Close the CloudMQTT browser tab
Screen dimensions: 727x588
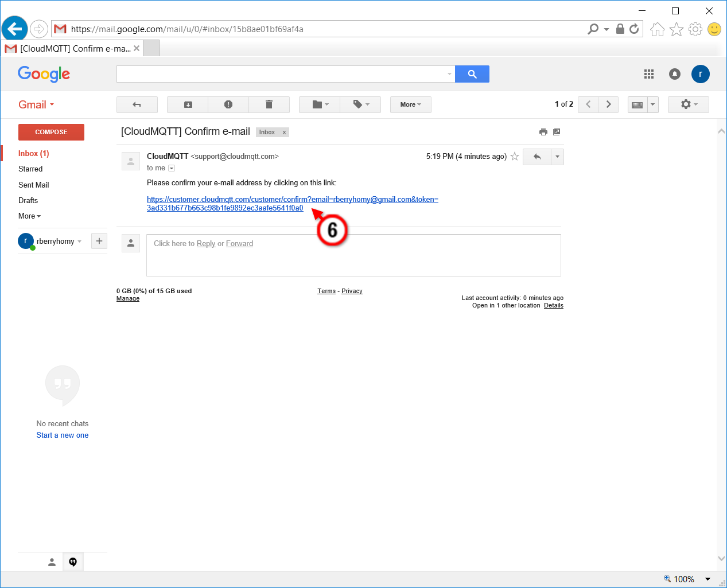coord(137,48)
